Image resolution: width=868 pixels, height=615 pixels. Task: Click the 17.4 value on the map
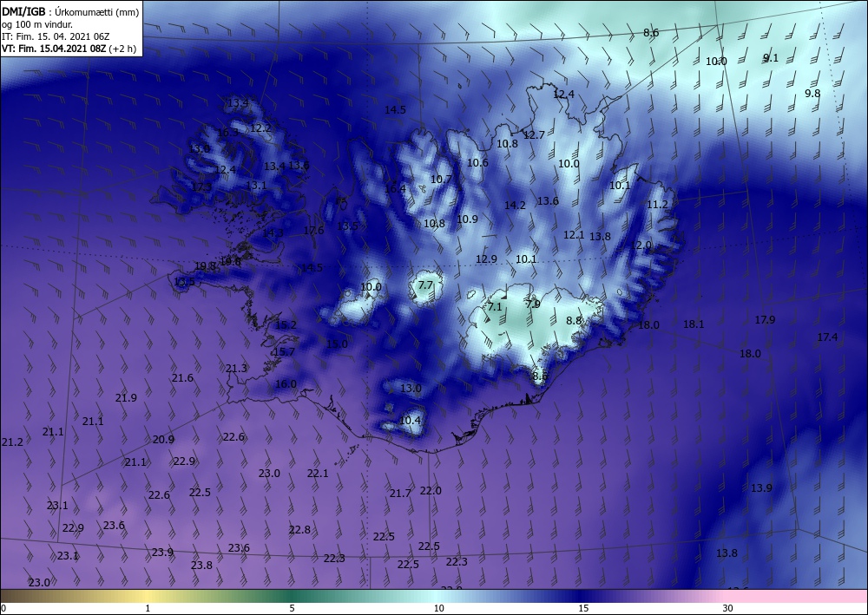[827, 337]
